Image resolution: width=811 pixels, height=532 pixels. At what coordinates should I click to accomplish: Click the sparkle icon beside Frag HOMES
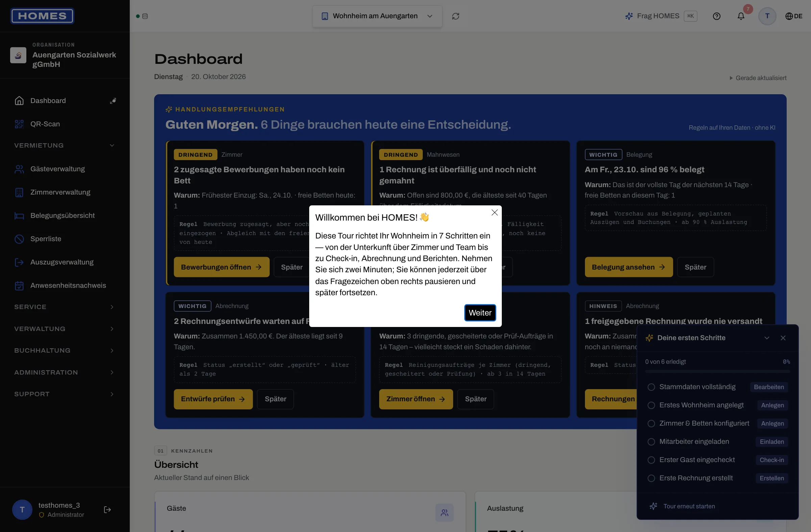[629, 16]
